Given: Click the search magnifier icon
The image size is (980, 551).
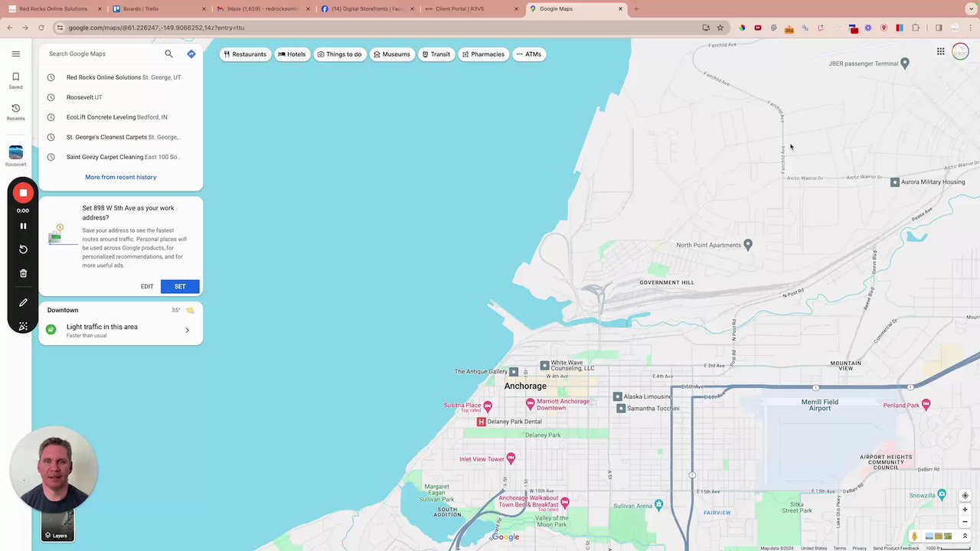Looking at the screenshot, I should pos(168,54).
